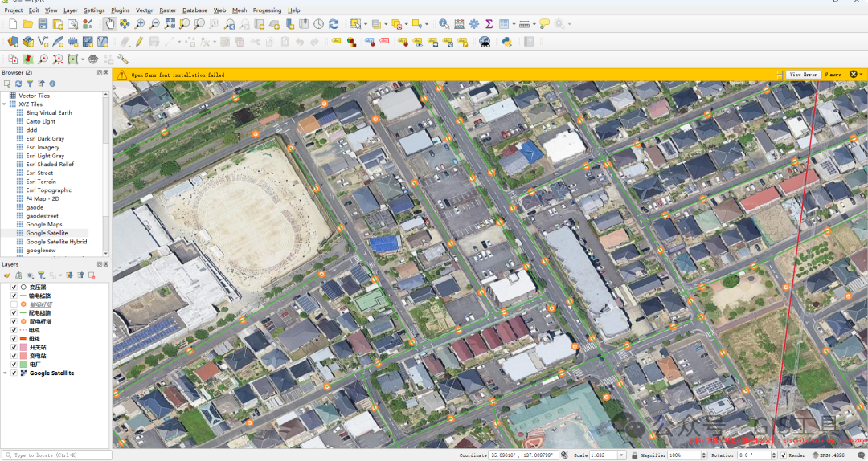
Task: Click the New Shapefile Layer icon
Action: tap(43, 42)
